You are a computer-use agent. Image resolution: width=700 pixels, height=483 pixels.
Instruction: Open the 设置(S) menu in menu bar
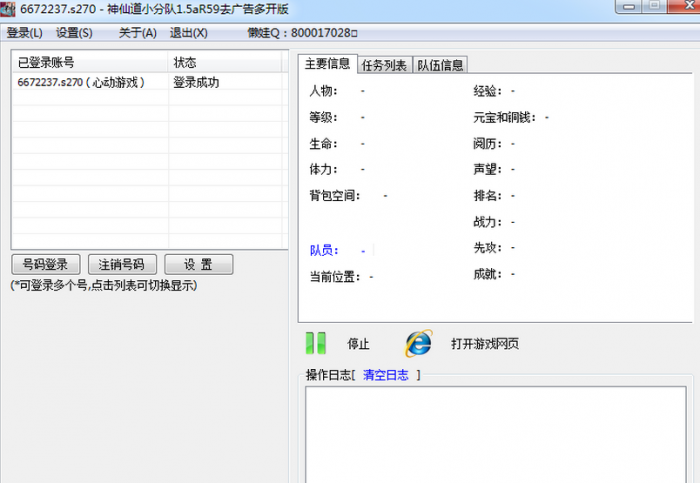pos(74,32)
